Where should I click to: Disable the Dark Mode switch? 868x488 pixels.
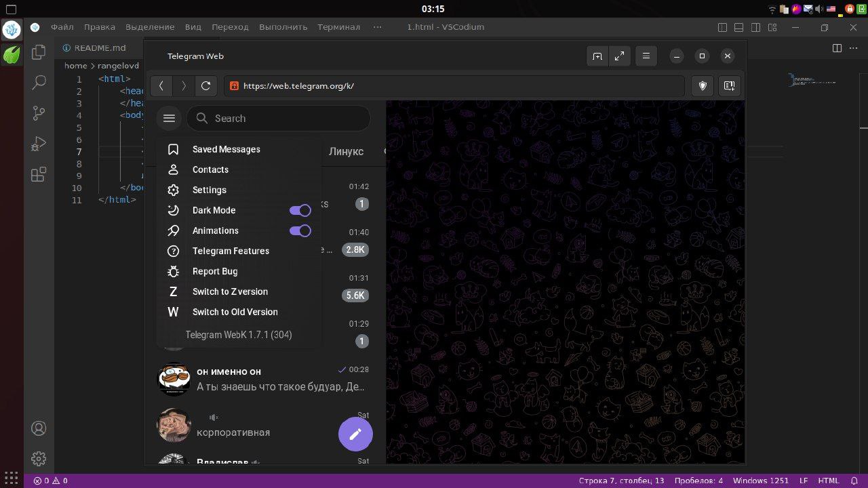pyautogui.click(x=300, y=210)
